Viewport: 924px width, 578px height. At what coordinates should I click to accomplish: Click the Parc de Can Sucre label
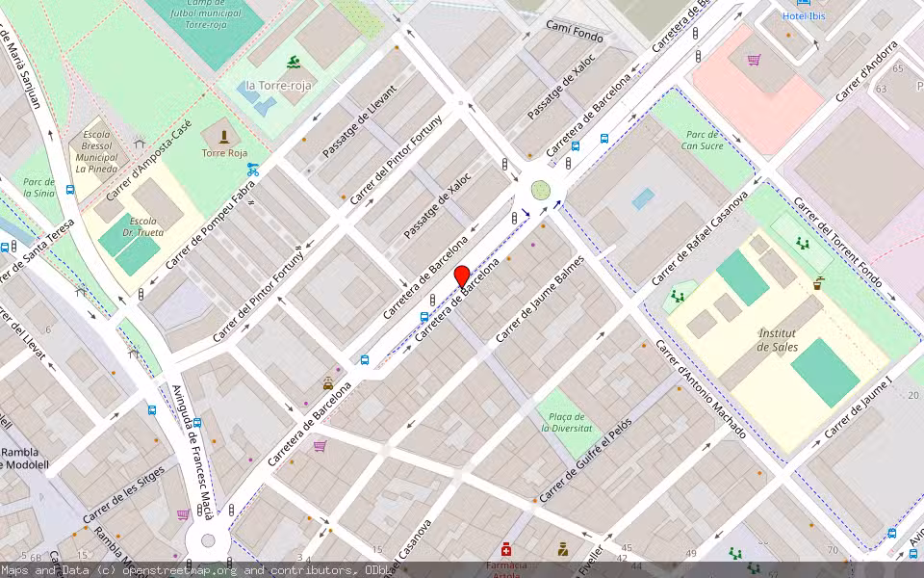(x=703, y=140)
